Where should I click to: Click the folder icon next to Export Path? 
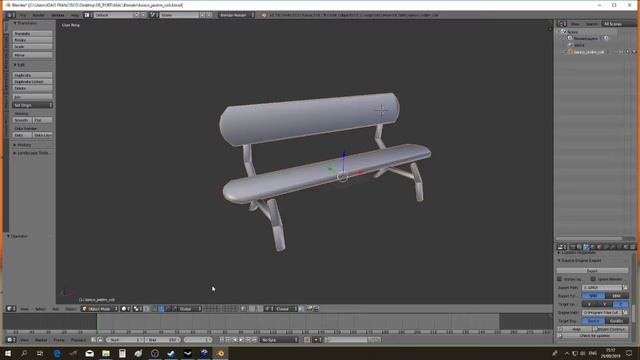coord(625,287)
